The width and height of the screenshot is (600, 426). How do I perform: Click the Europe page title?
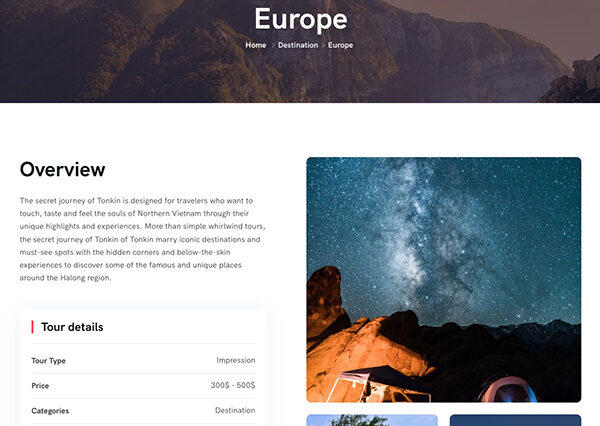point(301,20)
